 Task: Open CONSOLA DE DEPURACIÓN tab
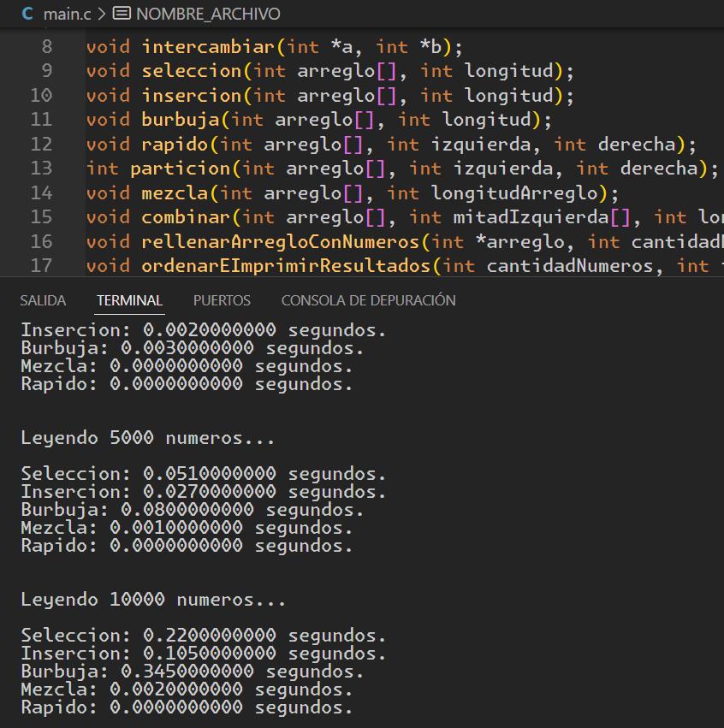368,300
